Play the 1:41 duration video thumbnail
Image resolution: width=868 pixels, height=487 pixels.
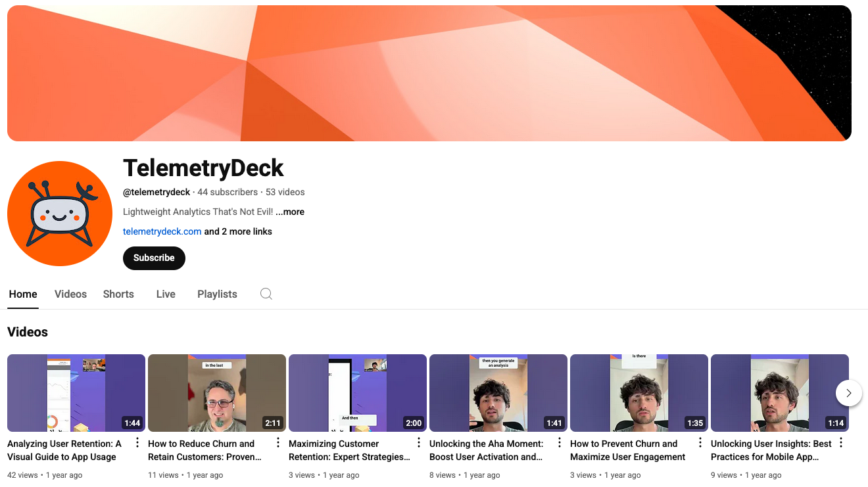click(498, 393)
